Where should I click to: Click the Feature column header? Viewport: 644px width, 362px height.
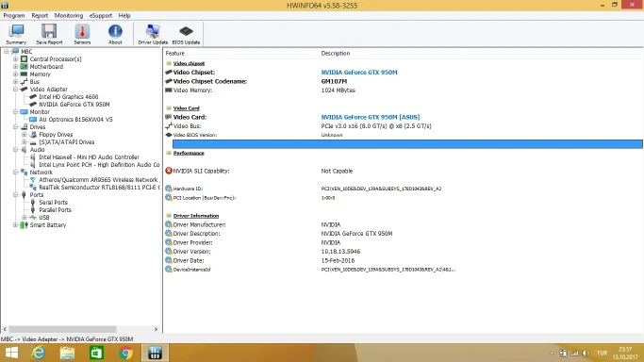(x=175, y=54)
